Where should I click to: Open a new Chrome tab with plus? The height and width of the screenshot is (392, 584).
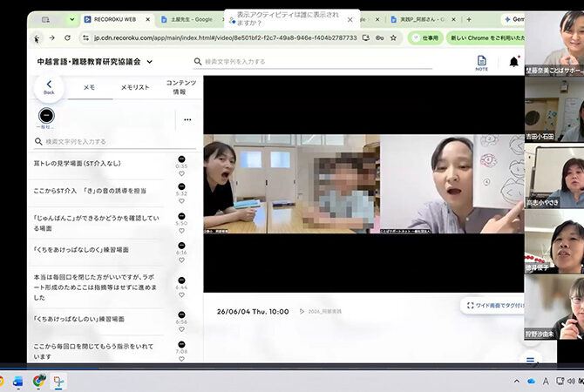pos(469,19)
